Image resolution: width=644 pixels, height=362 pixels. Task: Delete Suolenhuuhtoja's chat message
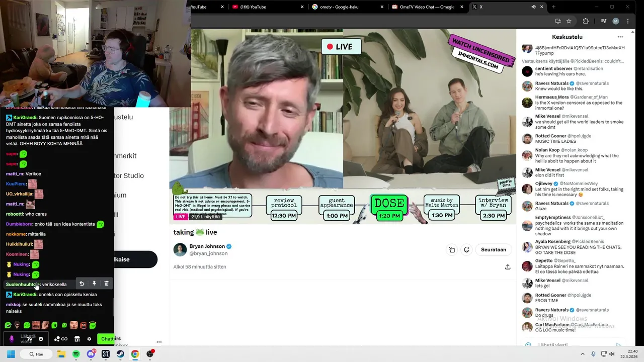(x=107, y=284)
